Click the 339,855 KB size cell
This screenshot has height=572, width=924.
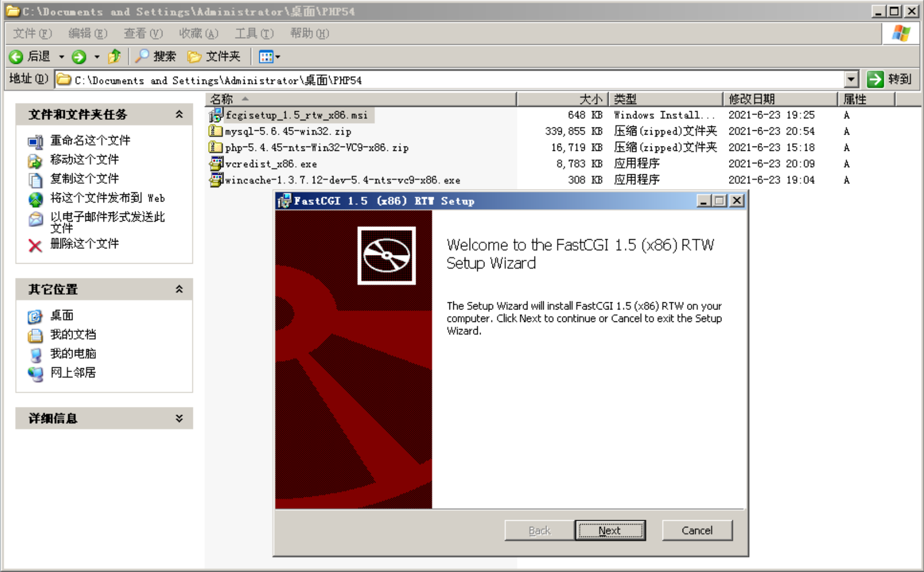[574, 131]
